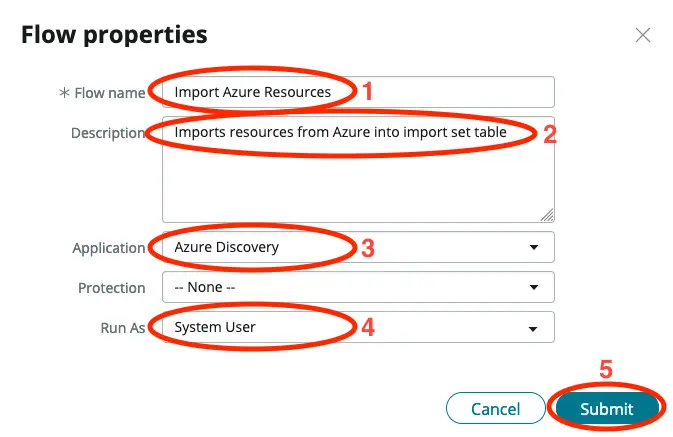
Task: Click the Description field label
Action: point(108,133)
